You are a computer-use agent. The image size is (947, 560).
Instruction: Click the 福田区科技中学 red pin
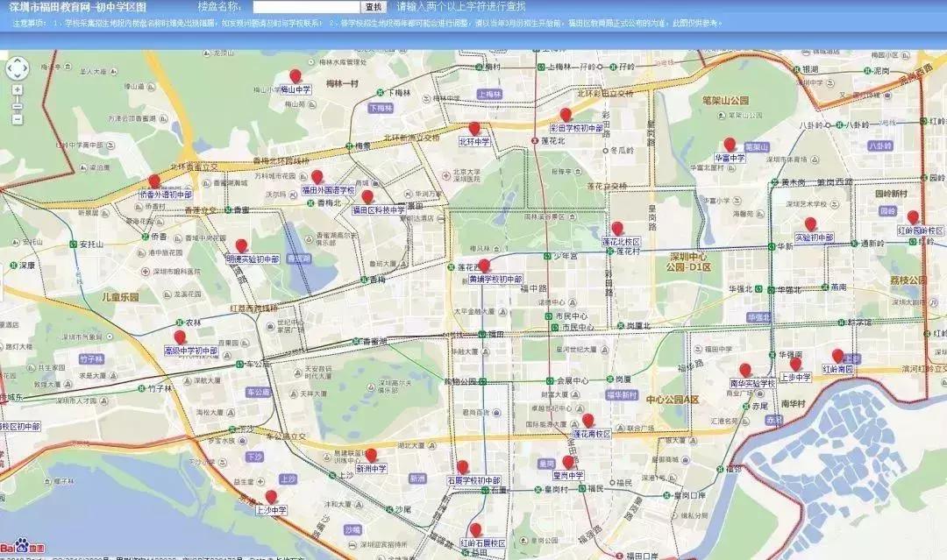(367, 196)
